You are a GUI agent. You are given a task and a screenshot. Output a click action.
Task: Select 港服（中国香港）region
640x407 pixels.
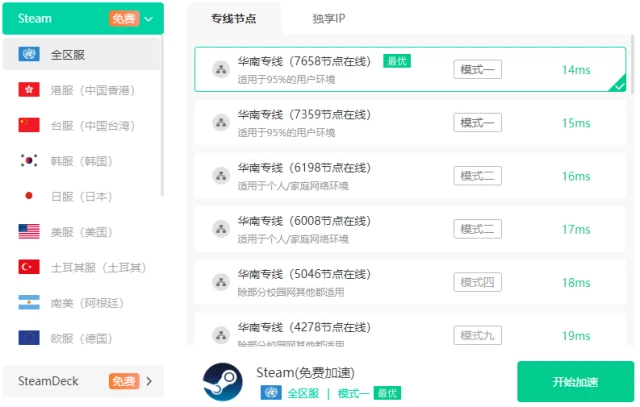coord(81,89)
